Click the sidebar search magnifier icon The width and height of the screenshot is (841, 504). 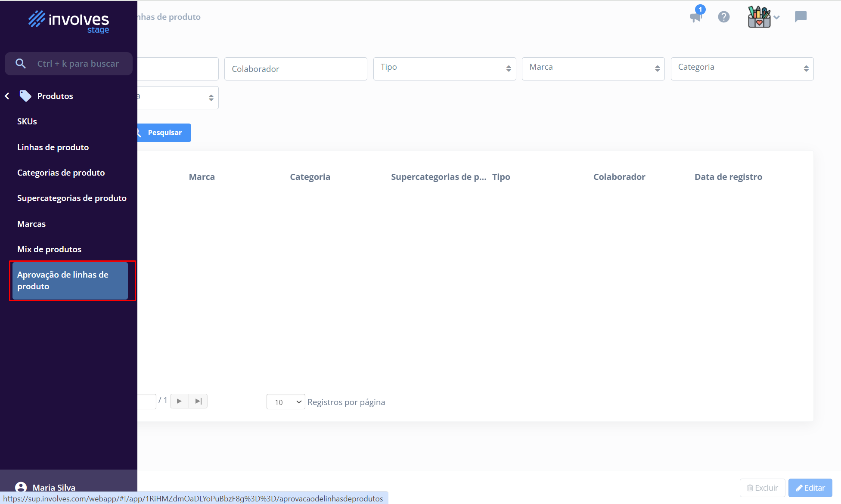point(20,64)
